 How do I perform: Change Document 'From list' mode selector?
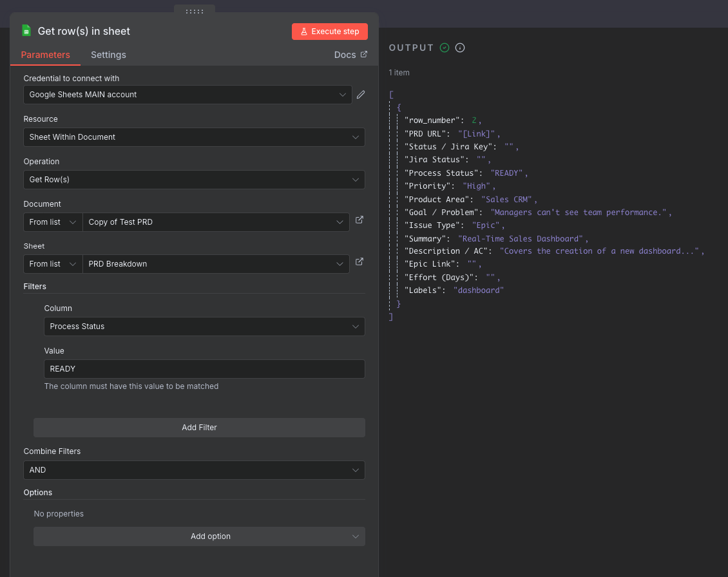pos(53,222)
